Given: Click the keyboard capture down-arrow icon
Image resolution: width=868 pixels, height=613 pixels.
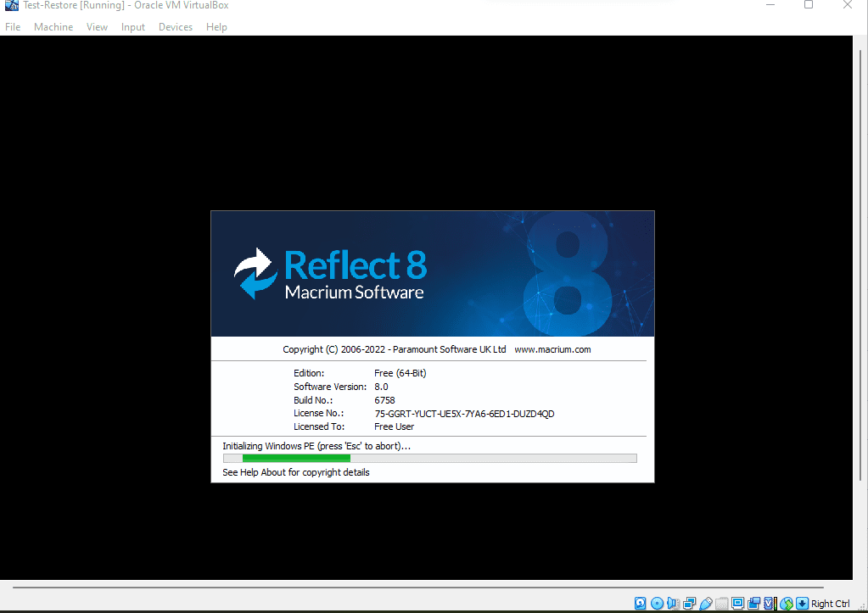Looking at the screenshot, I should point(802,603).
